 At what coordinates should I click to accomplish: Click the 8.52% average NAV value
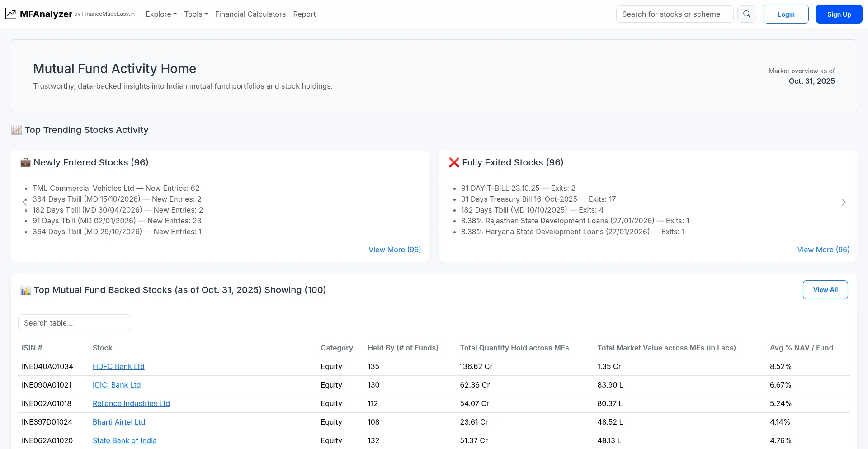click(x=781, y=366)
